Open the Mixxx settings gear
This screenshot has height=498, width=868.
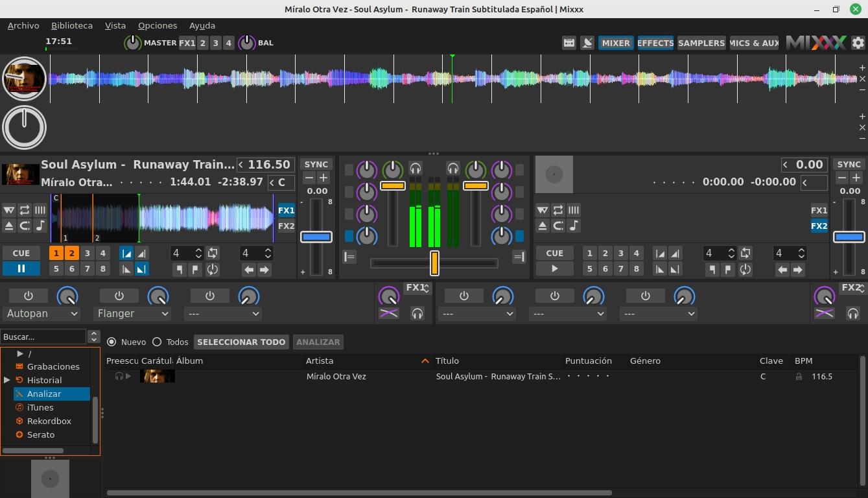tap(858, 43)
